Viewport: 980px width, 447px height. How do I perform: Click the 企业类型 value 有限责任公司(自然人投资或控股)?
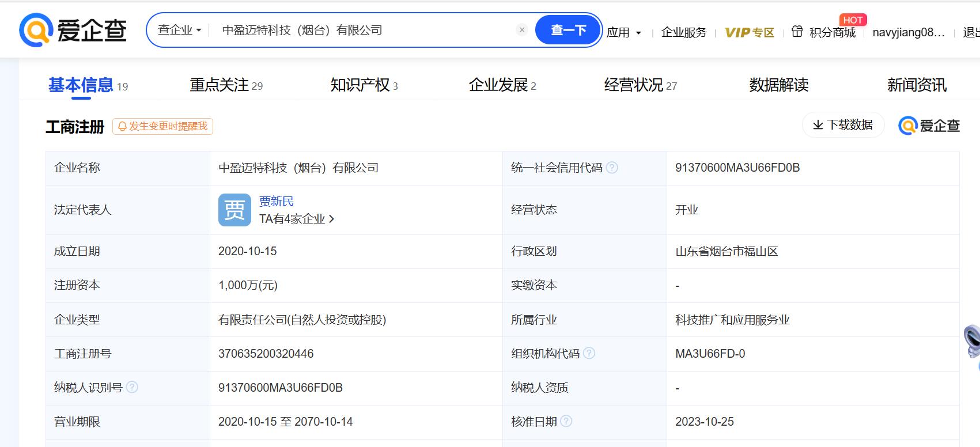302,320
